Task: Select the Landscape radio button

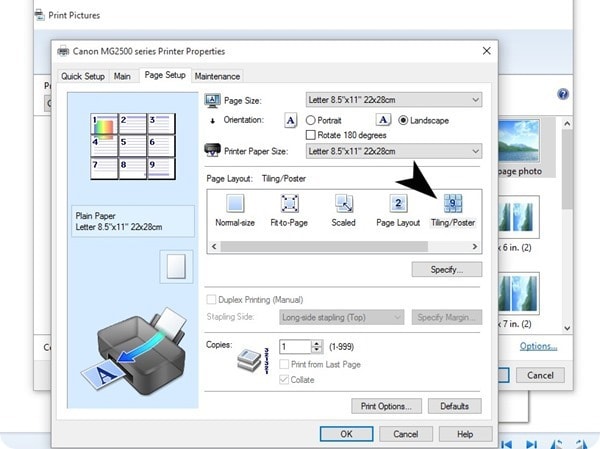Action: [x=403, y=121]
